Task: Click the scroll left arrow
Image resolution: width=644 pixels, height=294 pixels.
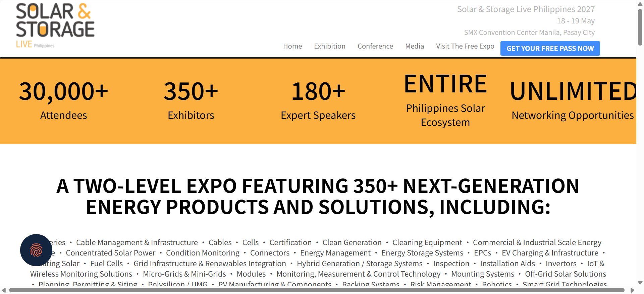Action: click(x=4, y=290)
